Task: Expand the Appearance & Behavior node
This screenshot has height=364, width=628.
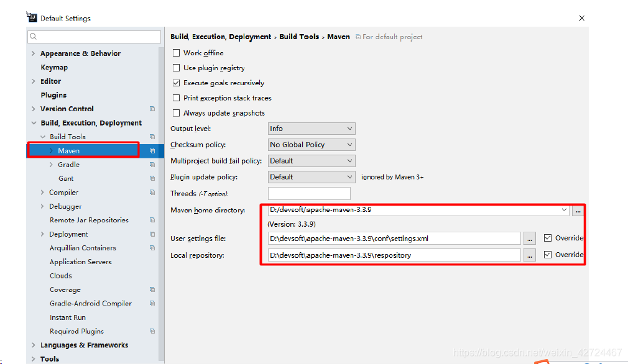Action: 33,53
